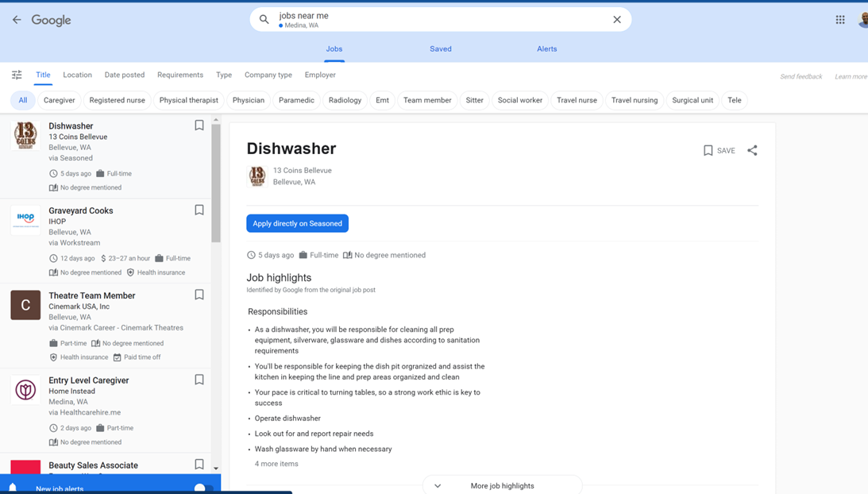Bookmark the Dishwasher listing in job list
868x494 pixels.
(199, 125)
